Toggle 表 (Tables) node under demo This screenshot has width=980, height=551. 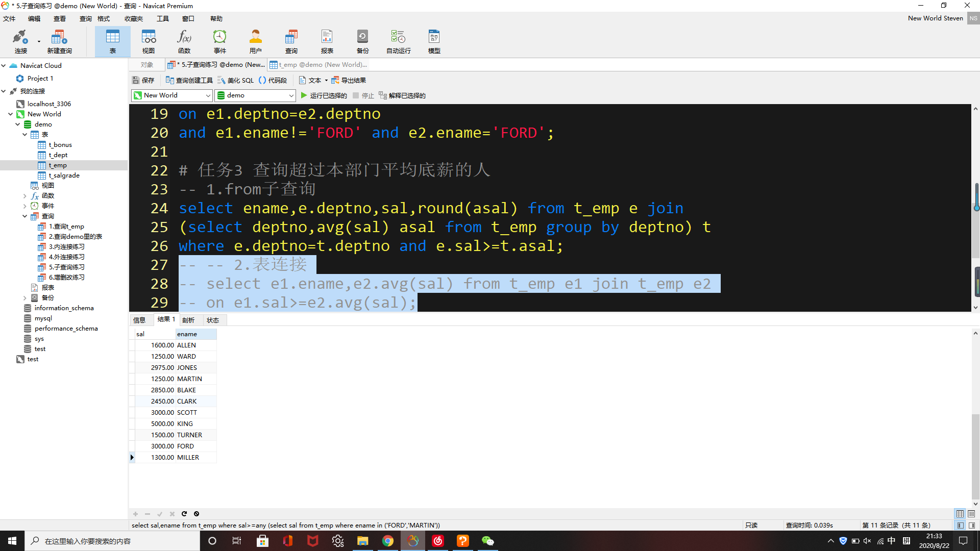point(24,134)
